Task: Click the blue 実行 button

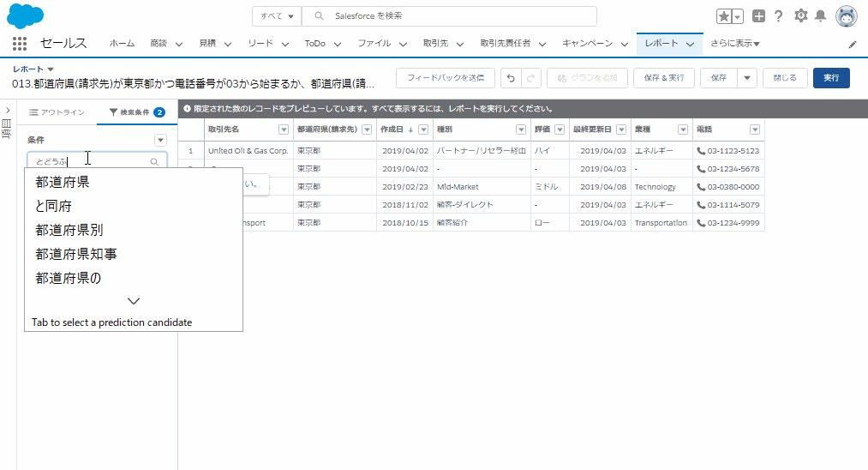Action: pos(831,78)
